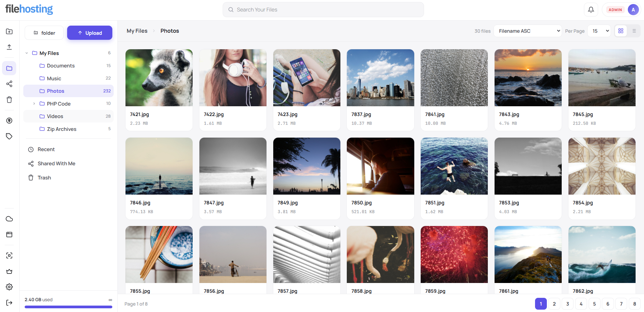Click the storage usage progress bar
The image size is (644, 312).
coord(68,307)
